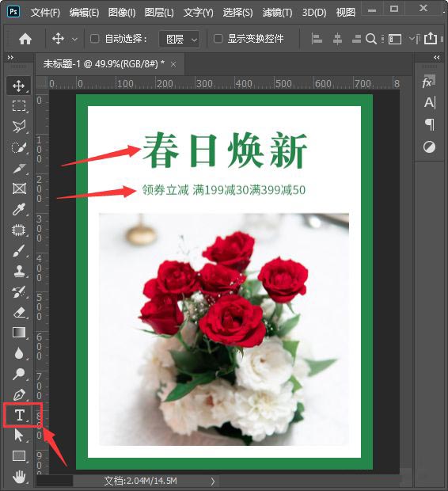Open the Paragraph panel
This screenshot has width=448, height=491.
[429, 124]
